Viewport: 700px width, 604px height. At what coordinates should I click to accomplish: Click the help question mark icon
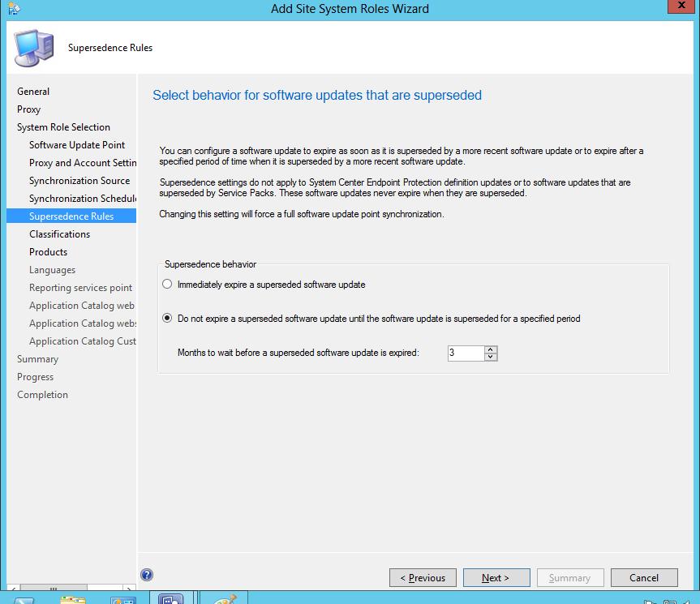click(x=147, y=575)
